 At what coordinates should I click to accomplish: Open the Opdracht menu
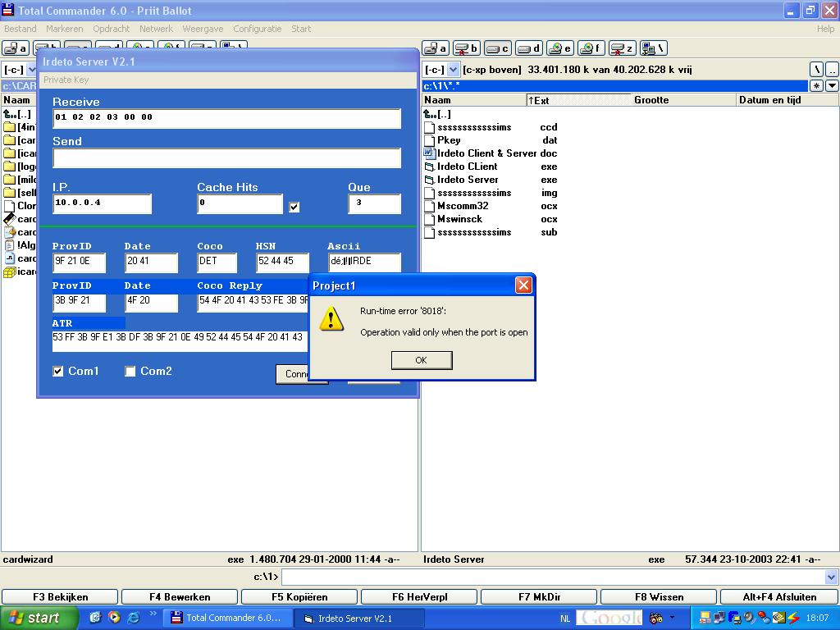112,29
